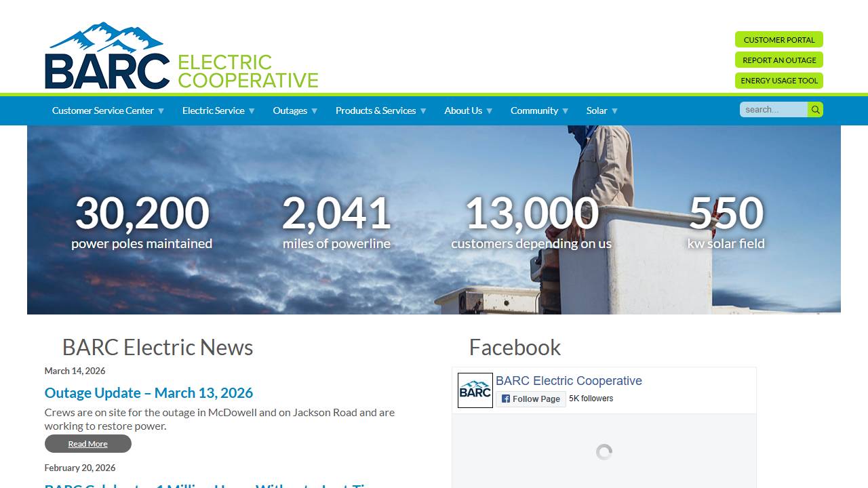Expand the Products & Services menu
Image resolution: width=868 pixels, height=488 pixels.
[376, 110]
